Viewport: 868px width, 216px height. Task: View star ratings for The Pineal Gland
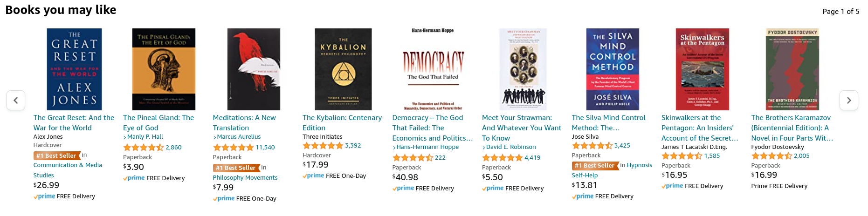tap(143, 148)
